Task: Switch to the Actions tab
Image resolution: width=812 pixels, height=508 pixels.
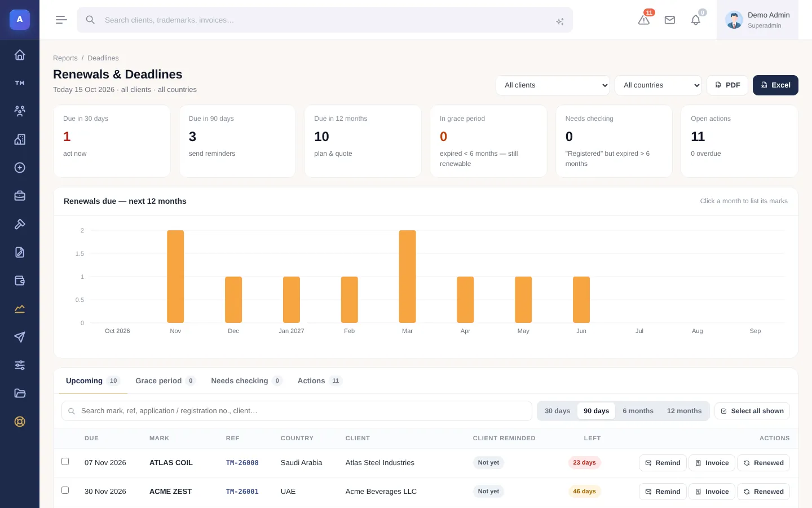Action: 320,381
